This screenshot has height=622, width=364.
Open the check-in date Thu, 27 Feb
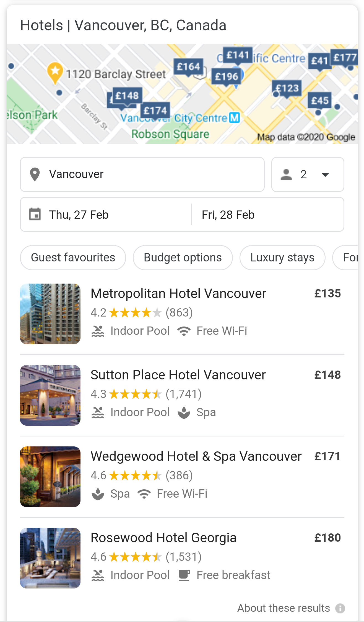point(79,215)
